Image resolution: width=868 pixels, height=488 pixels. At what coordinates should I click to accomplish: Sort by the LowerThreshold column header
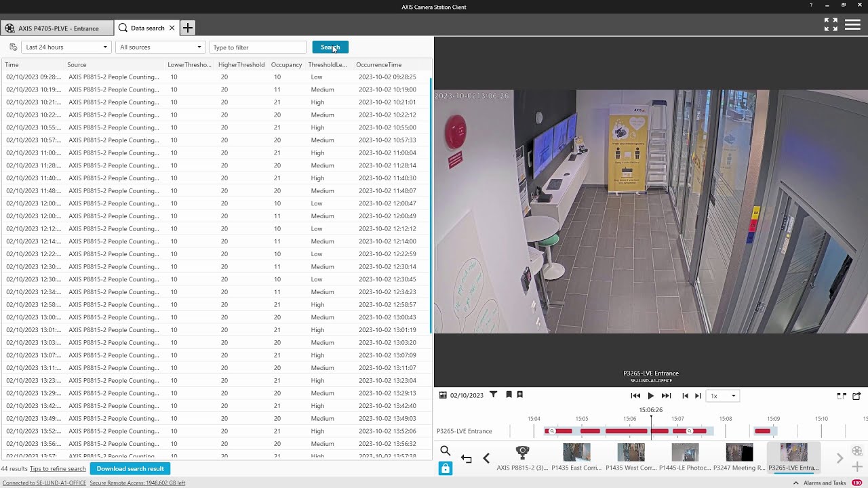190,64
